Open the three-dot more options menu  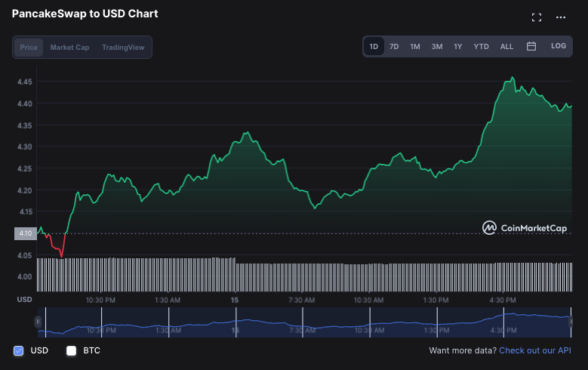561,17
